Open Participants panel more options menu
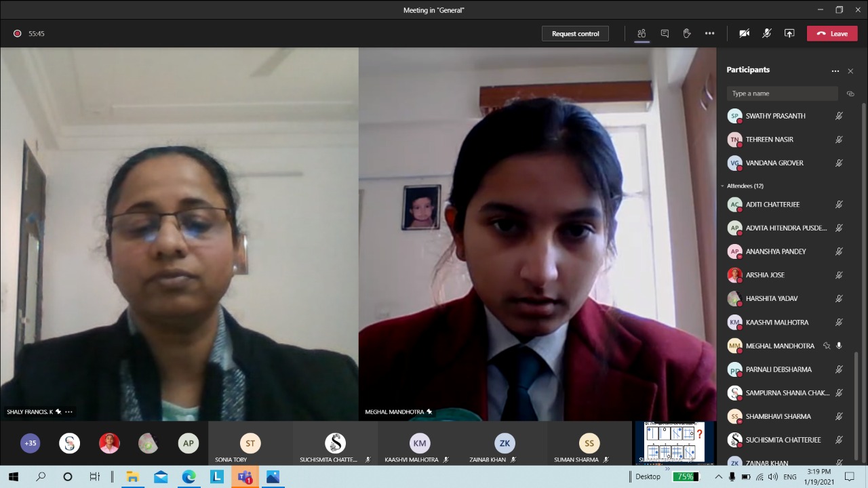Viewport: 868px width, 488px height. point(835,70)
